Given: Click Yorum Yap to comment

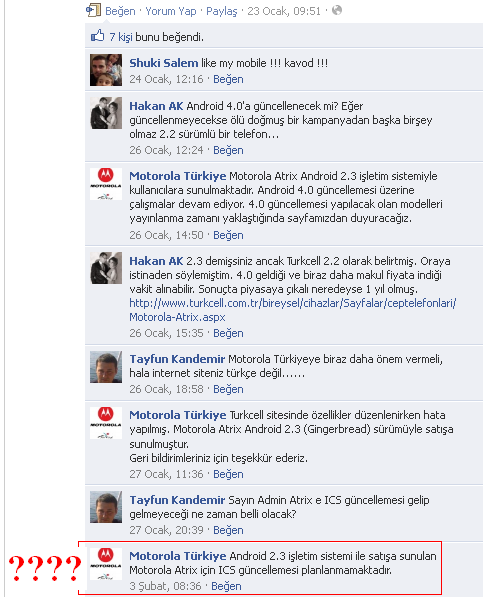Looking at the screenshot, I should (171, 11).
